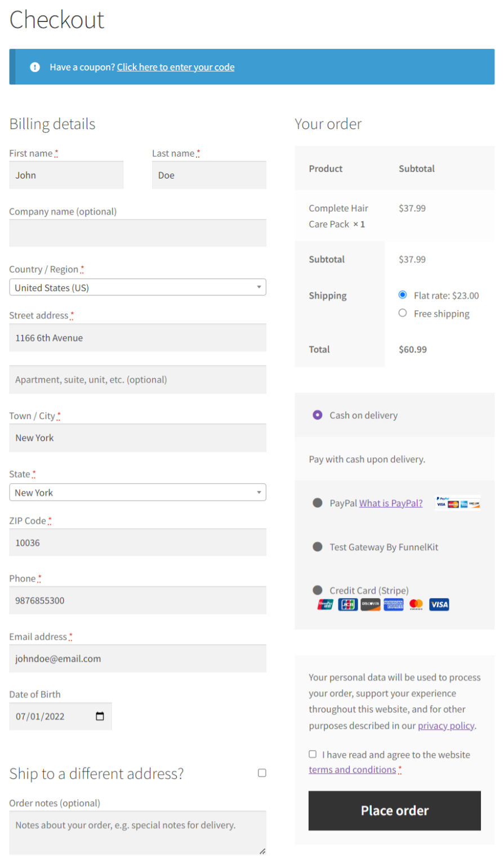Check the terms and conditions agreement box
The height and width of the screenshot is (865, 504).
tap(312, 754)
